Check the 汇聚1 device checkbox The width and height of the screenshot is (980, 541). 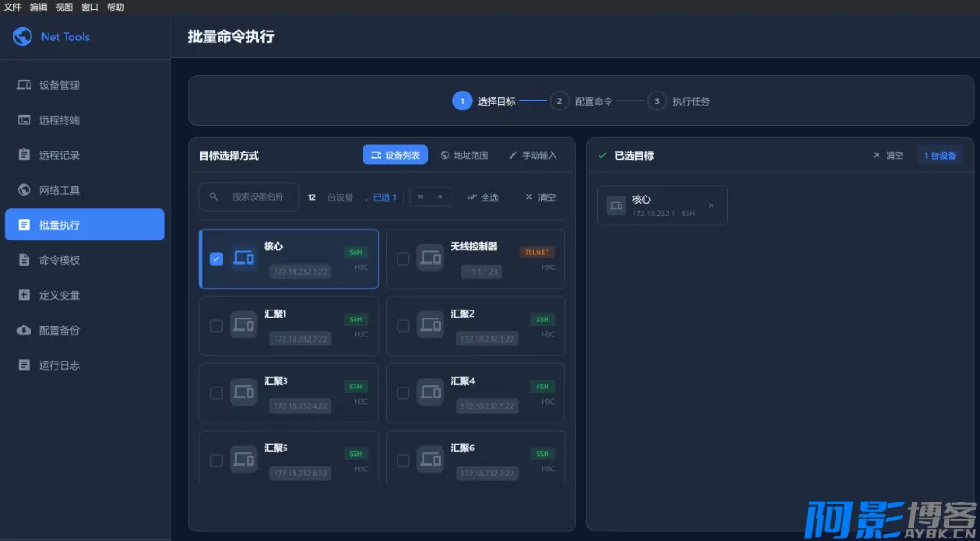[x=216, y=326]
